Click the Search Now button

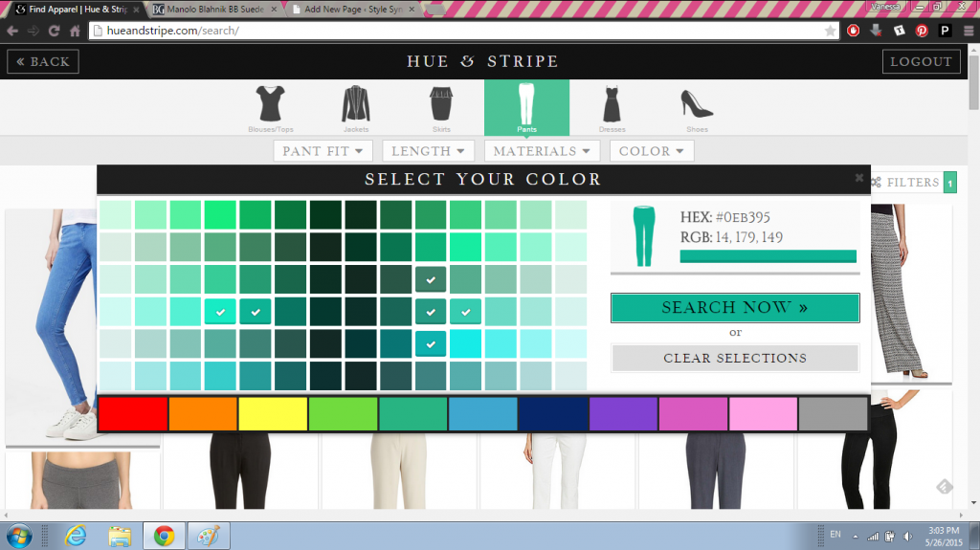click(735, 308)
